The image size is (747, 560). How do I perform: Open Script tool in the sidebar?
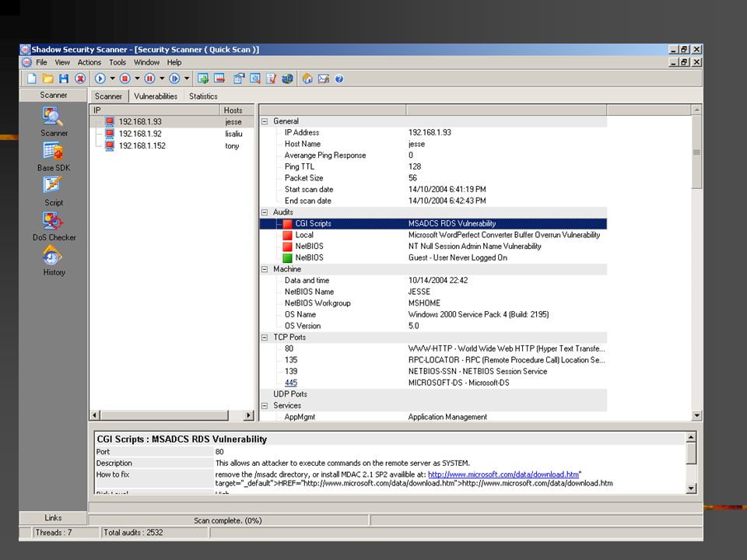52,185
